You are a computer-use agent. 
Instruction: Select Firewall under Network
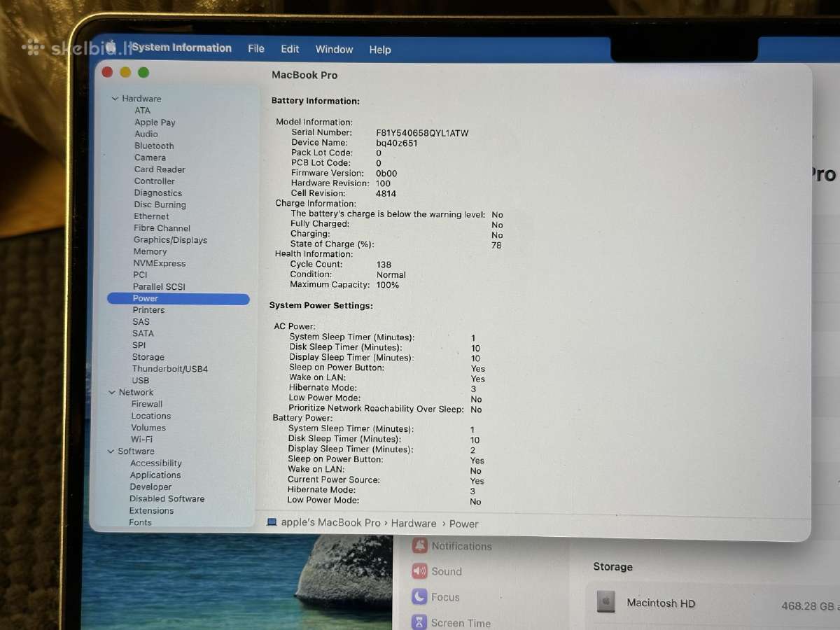(147, 404)
